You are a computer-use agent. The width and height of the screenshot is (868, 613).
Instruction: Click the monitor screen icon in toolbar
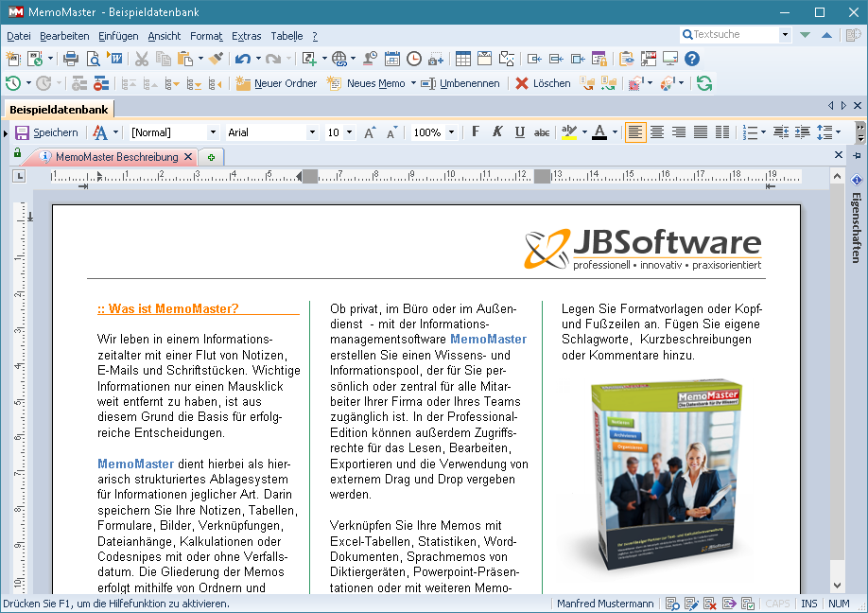[x=669, y=58]
